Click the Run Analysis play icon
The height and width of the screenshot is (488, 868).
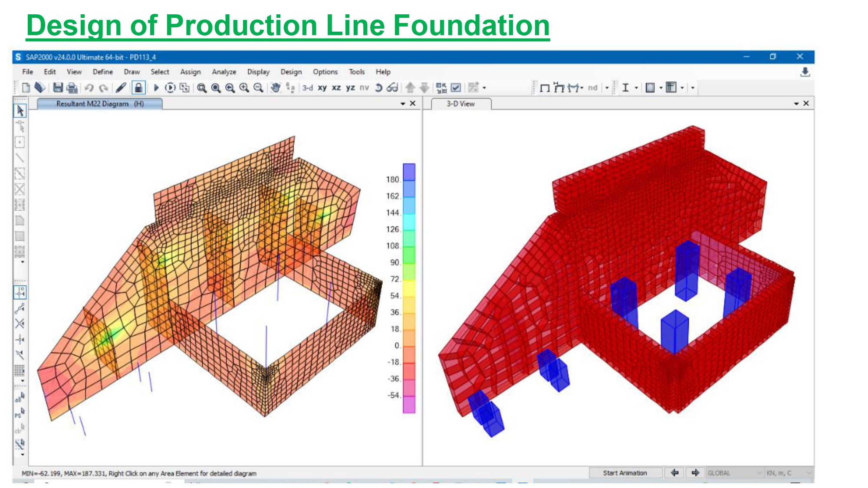[x=156, y=88]
